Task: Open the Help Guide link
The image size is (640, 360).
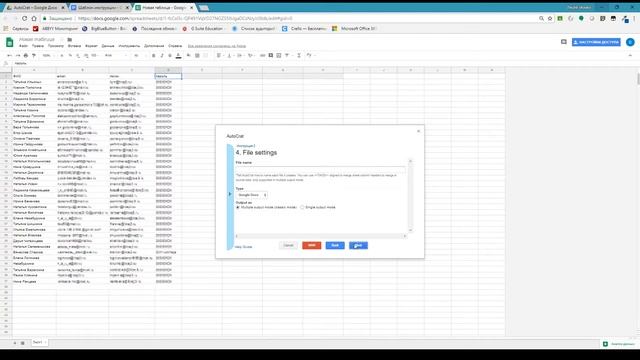Action: tap(244, 247)
